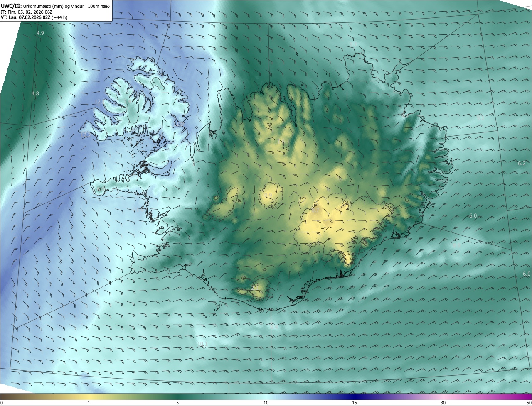Image resolution: width=532 pixels, height=406 pixels.
Task: Click the 0.9 value label inside the glacier outline
Action: [x=268, y=196]
